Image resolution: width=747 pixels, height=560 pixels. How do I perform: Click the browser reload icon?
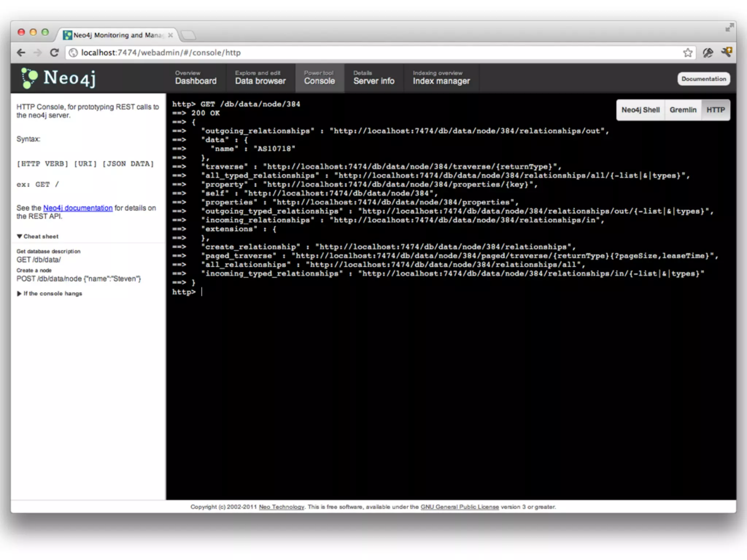tap(54, 52)
